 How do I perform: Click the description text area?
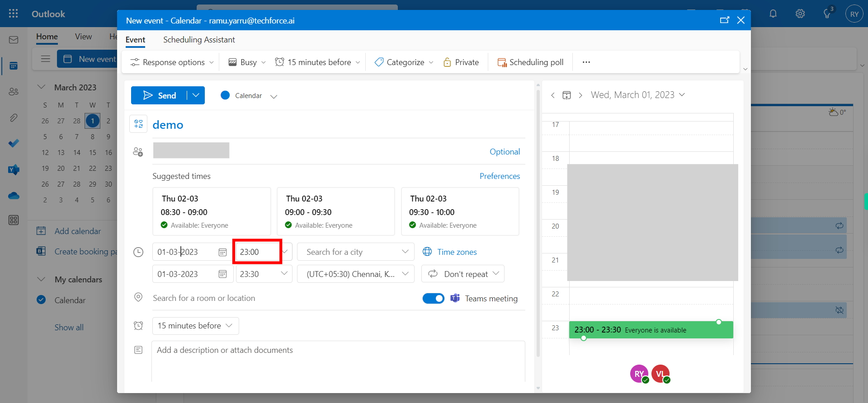point(338,361)
